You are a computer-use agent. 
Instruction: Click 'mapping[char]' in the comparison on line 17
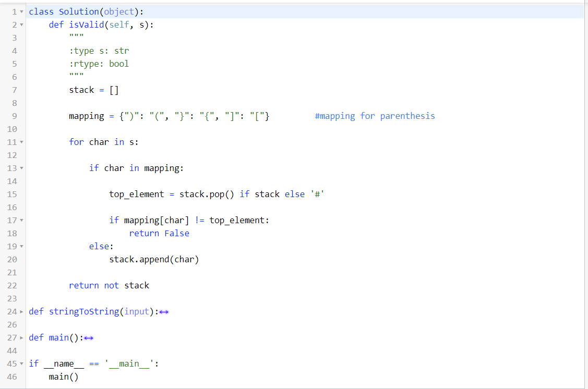tap(157, 221)
